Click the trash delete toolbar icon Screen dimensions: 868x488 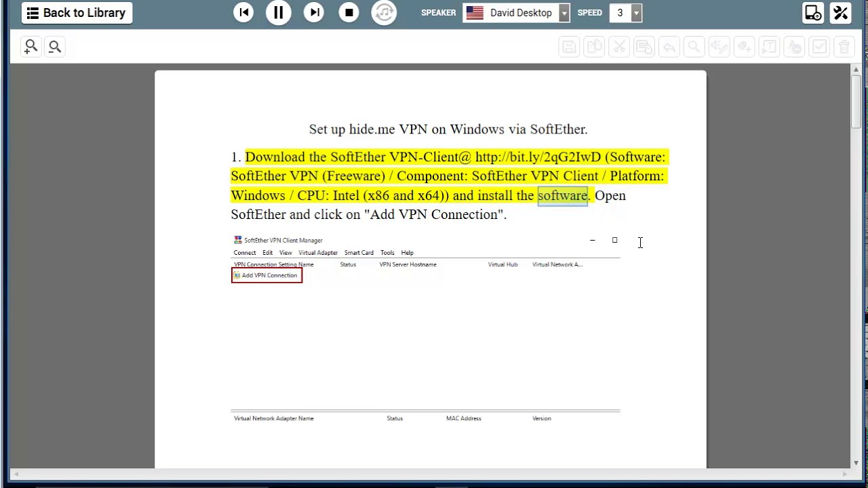click(x=844, y=47)
